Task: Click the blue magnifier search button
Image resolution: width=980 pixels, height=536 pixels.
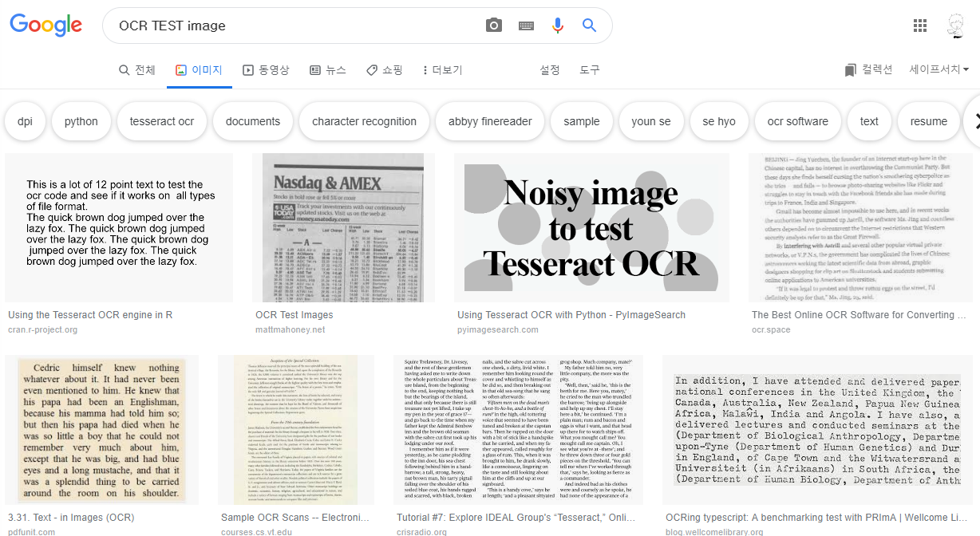Action: [x=589, y=26]
